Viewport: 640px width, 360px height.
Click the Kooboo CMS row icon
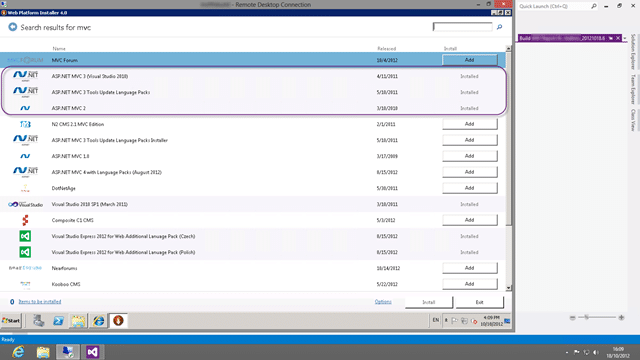click(25, 284)
